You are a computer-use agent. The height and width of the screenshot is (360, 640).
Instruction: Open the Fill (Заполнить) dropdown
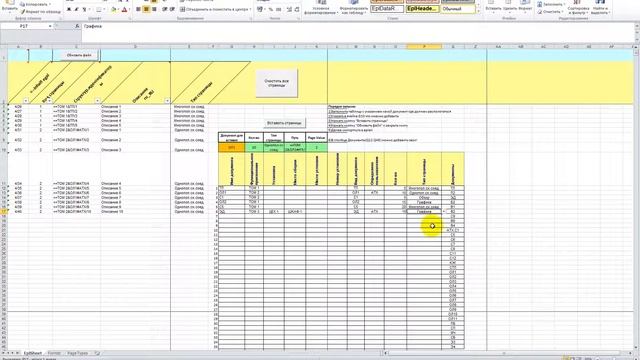pos(551,4)
